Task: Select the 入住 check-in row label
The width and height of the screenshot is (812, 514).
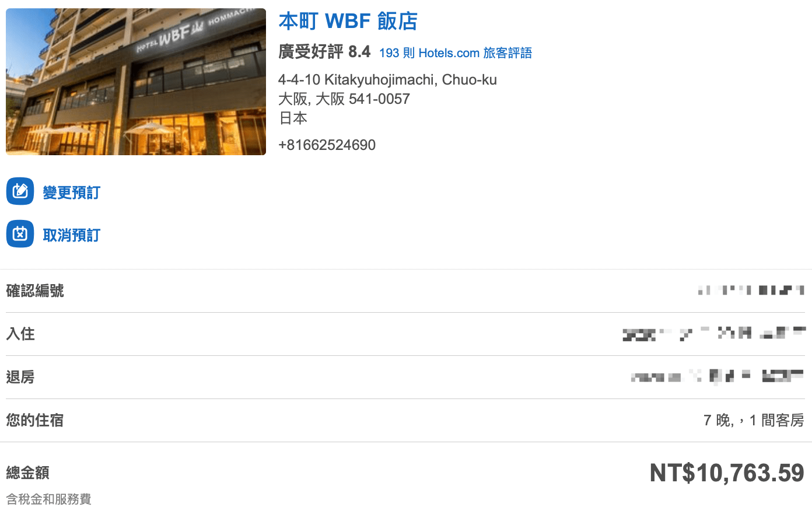Action: tap(20, 334)
